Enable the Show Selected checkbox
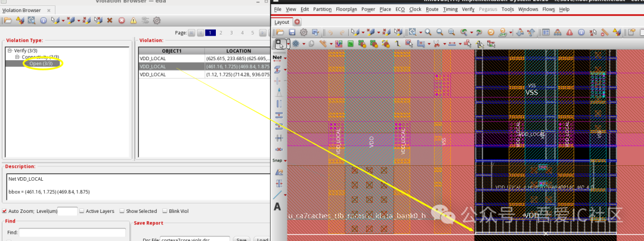644x241 pixels. point(122,211)
